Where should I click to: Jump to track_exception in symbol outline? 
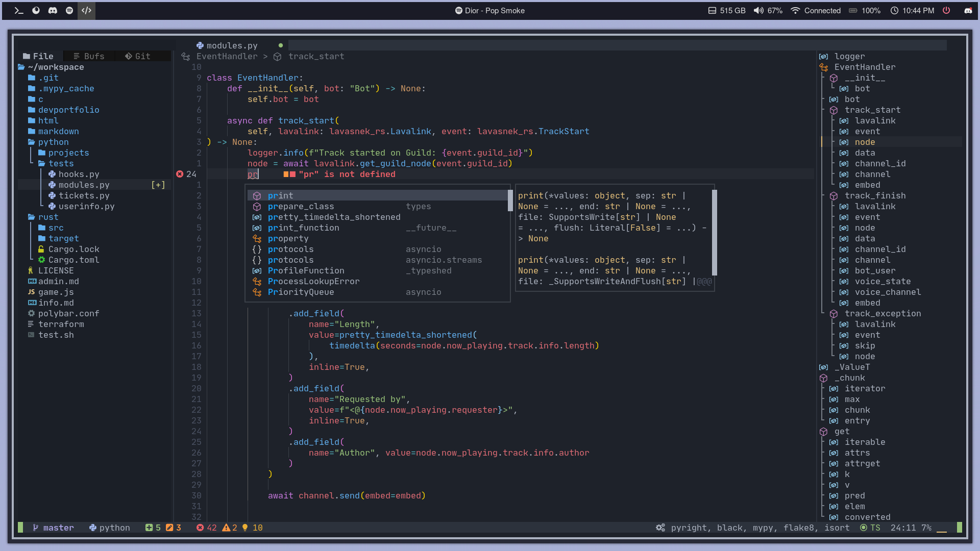(x=883, y=313)
